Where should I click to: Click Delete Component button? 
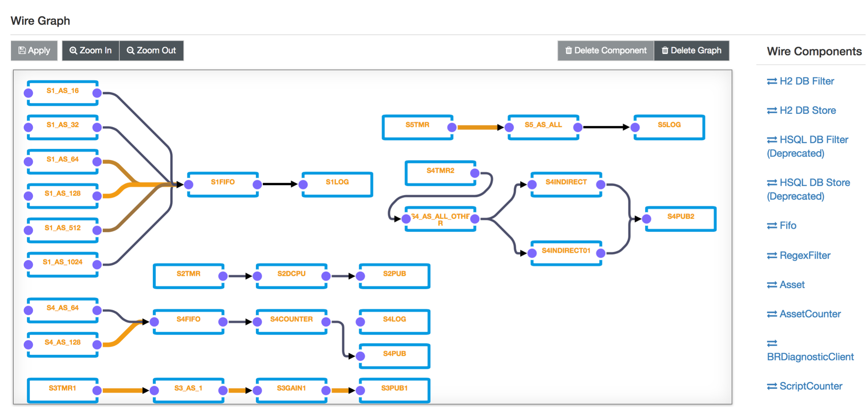click(x=606, y=50)
